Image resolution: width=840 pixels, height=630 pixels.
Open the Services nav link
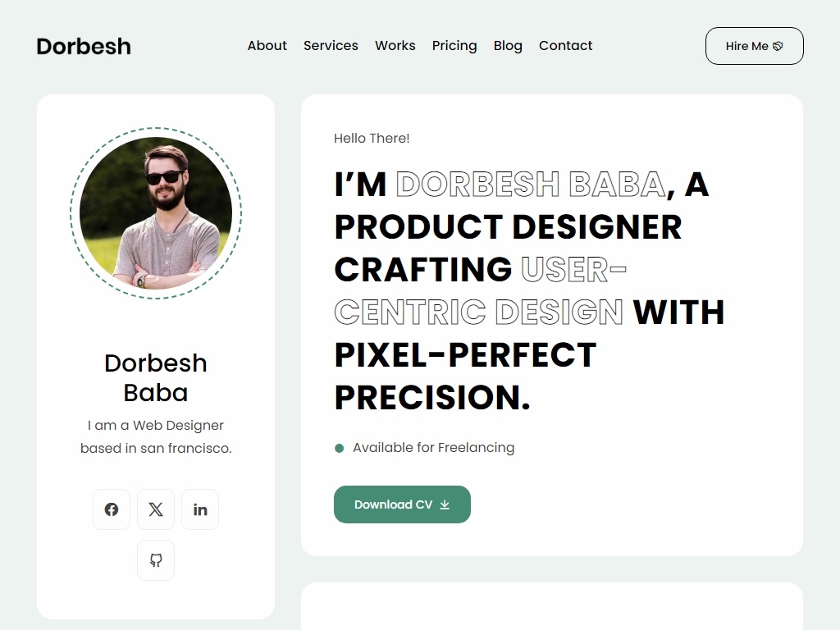pyautogui.click(x=331, y=46)
